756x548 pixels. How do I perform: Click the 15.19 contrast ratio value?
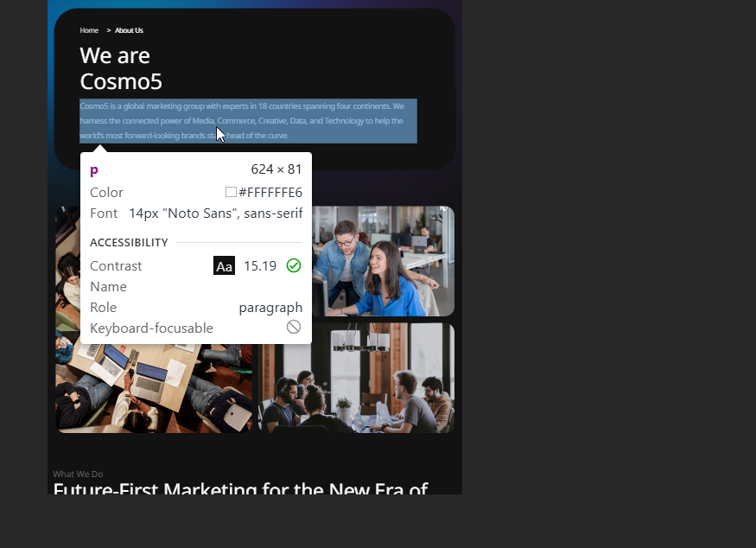click(x=260, y=266)
